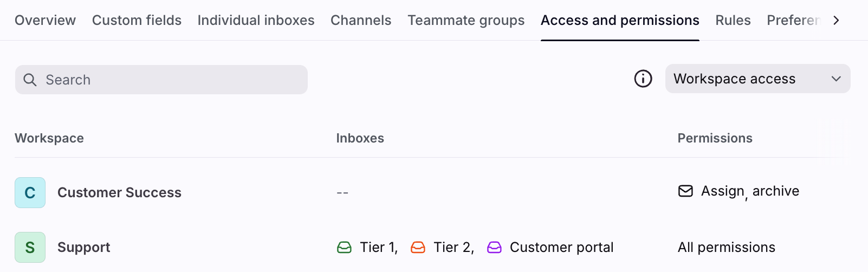Image resolution: width=868 pixels, height=272 pixels.
Task: Click the green Tier 1 inbox icon
Action: click(344, 248)
